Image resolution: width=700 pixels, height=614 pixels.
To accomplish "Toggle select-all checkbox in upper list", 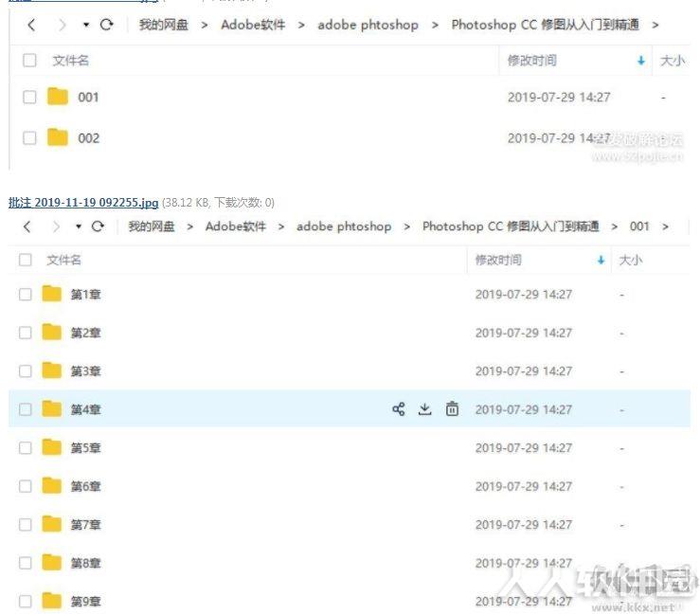I will point(29,61).
